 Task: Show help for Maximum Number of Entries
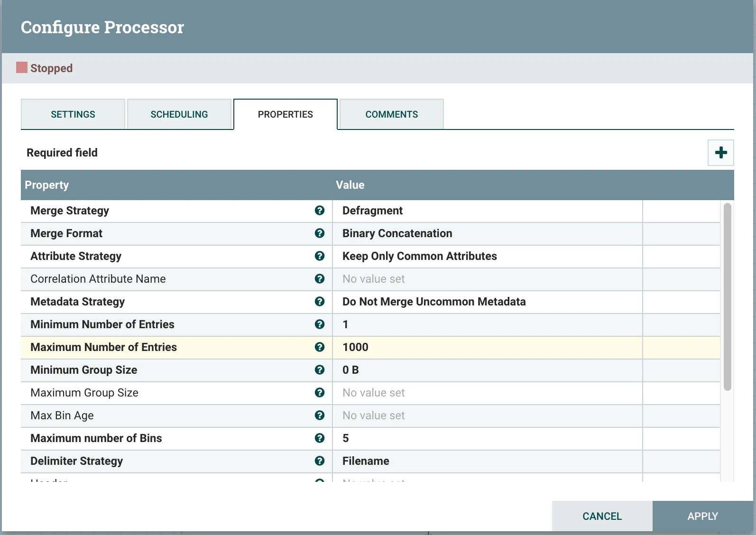click(320, 347)
